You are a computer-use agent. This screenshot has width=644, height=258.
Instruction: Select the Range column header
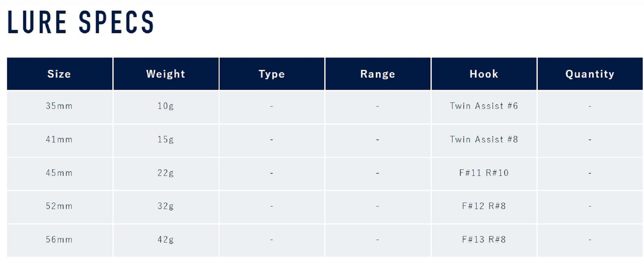tap(378, 74)
